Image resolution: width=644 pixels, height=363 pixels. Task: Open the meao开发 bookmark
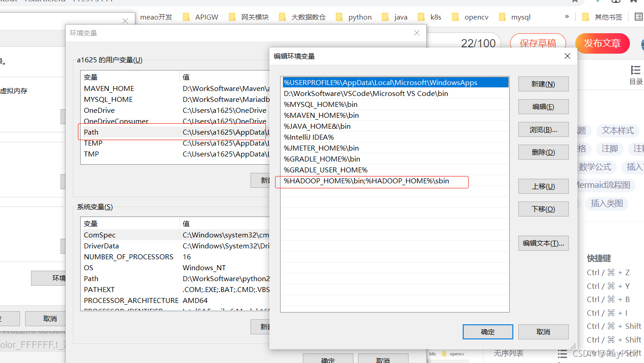(156, 17)
